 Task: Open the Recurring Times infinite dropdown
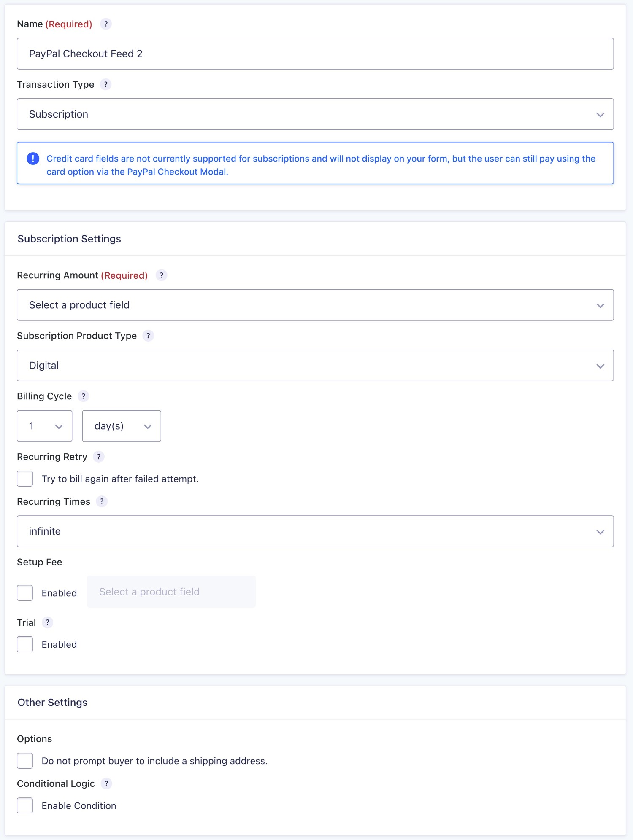coord(315,531)
